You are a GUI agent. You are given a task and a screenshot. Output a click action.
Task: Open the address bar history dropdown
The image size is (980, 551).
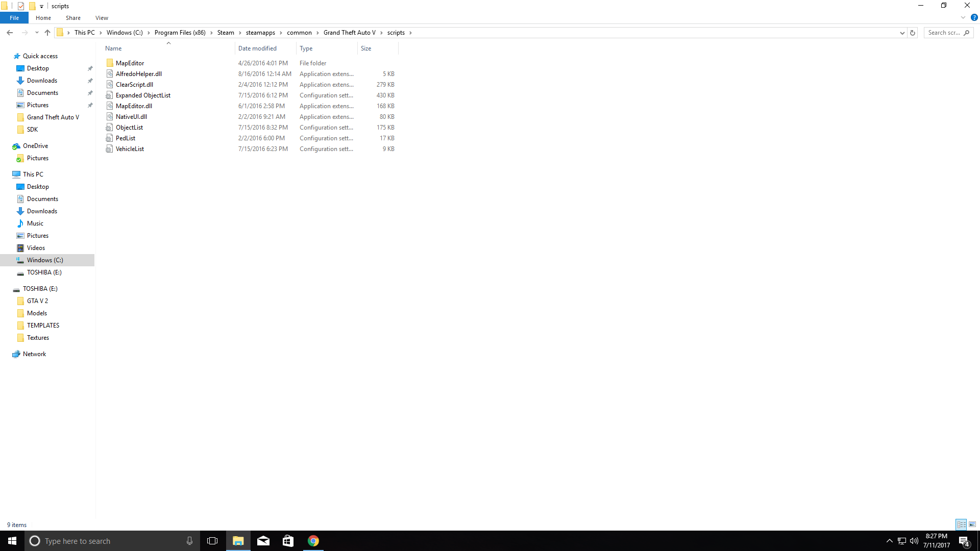click(902, 33)
